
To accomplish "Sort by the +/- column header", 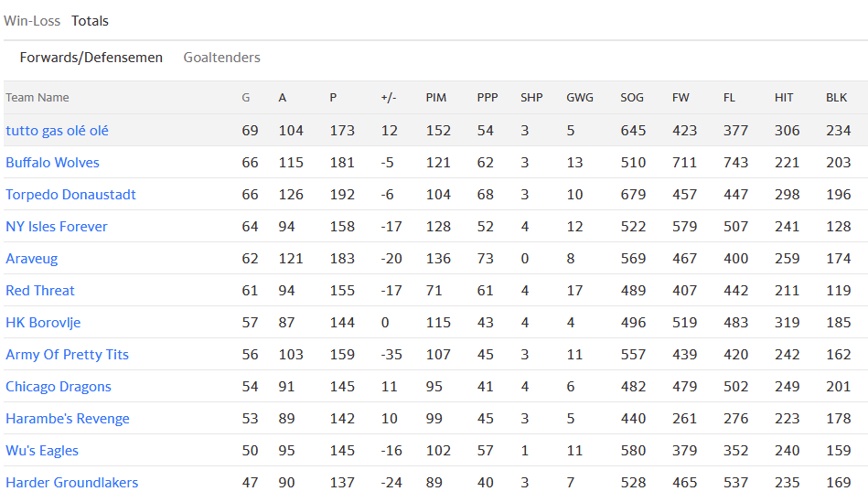I will [x=388, y=98].
